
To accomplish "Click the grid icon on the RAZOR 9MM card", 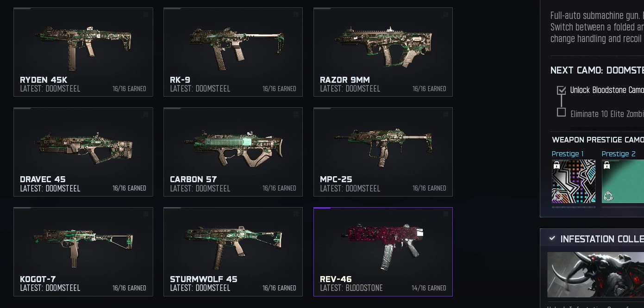I will tap(446, 14).
